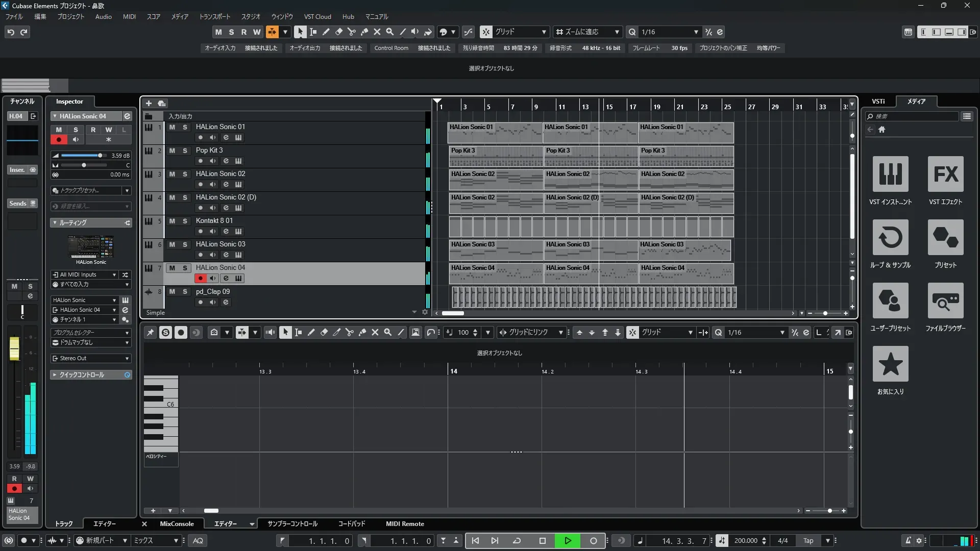The height and width of the screenshot is (551, 980).
Task: Select the Scissors split tool in main toolbar
Action: (351, 32)
